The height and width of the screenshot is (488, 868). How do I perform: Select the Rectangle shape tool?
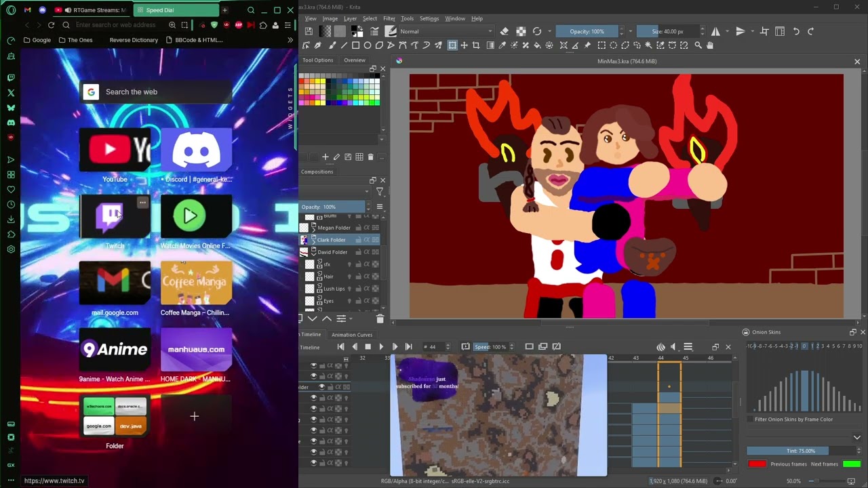356,45
